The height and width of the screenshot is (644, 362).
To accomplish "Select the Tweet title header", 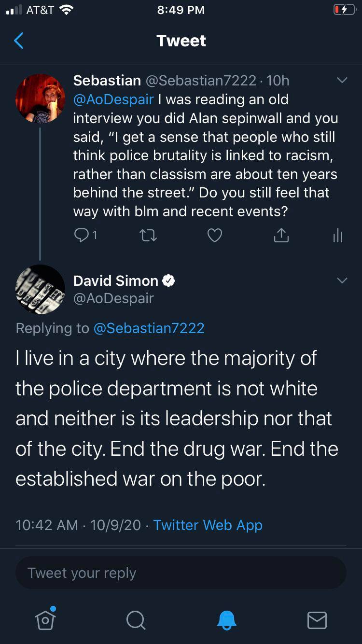I will click(x=181, y=41).
